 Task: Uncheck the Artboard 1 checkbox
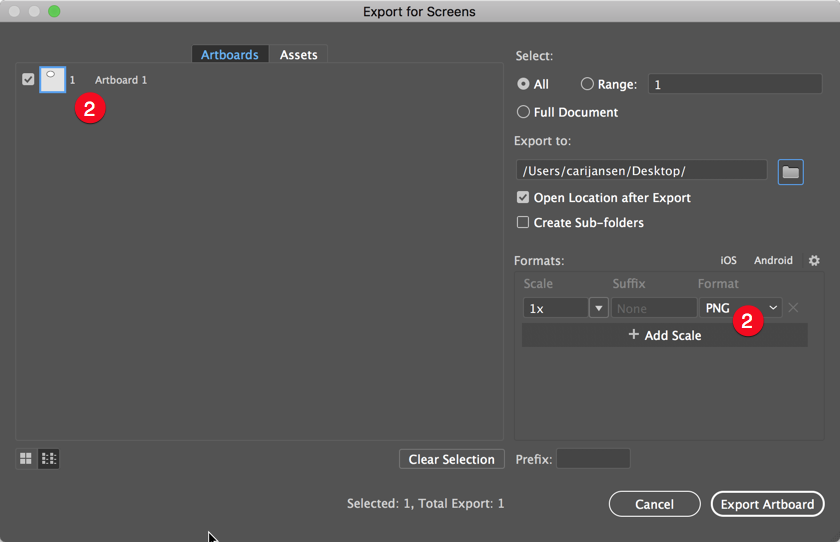pos(28,80)
